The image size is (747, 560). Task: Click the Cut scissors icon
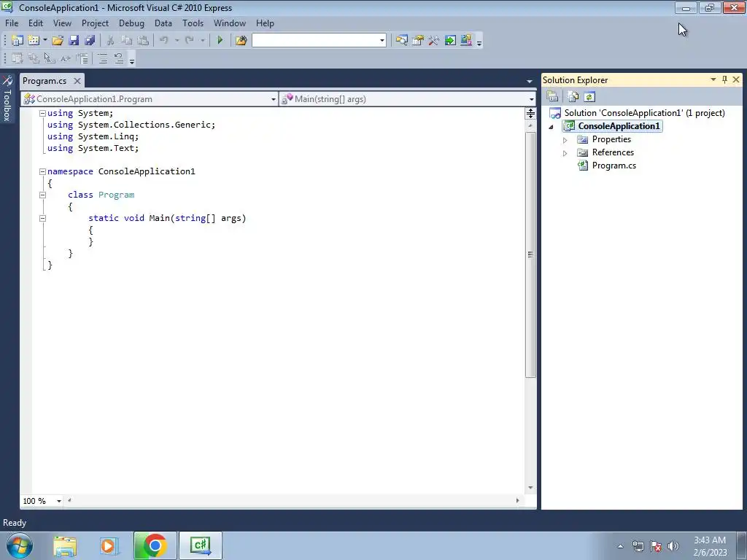110,41
